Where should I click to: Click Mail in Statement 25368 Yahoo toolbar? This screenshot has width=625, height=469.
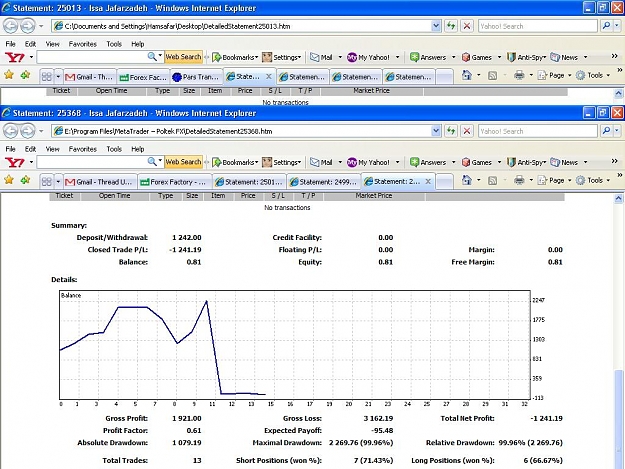[322, 162]
